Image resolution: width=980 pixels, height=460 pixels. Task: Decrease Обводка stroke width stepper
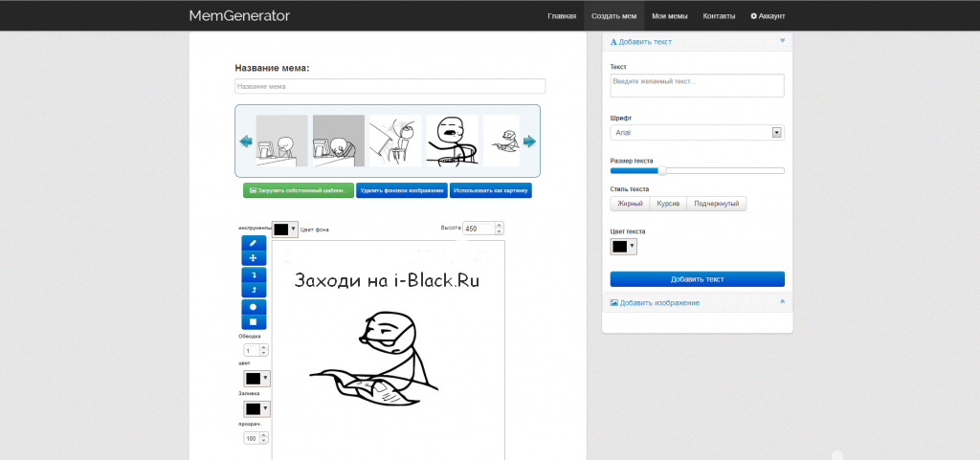point(263,354)
